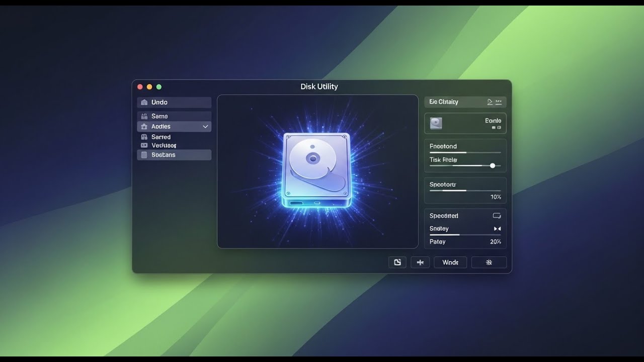The width and height of the screenshot is (644, 362).
Task: Click the Specdirterl label
Action: coord(444,216)
